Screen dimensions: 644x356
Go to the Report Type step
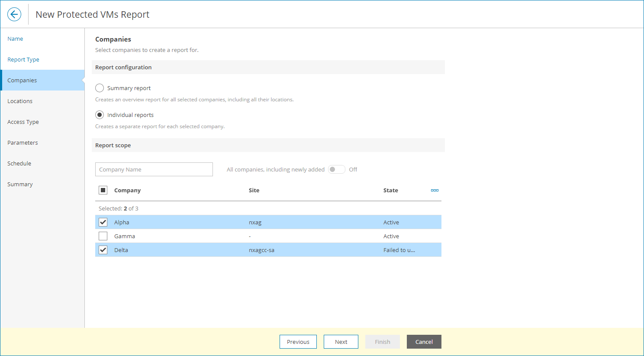(x=23, y=59)
